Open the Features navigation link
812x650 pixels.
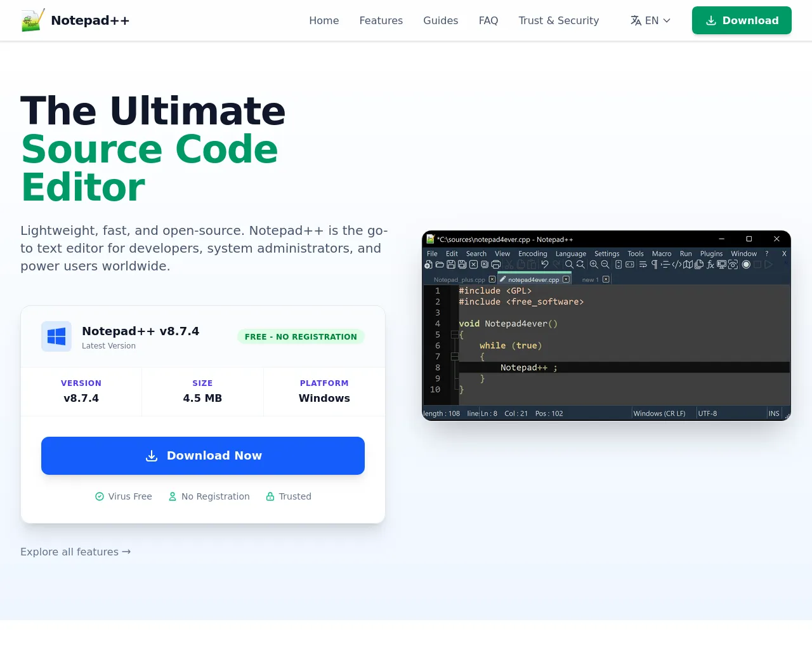coord(381,20)
